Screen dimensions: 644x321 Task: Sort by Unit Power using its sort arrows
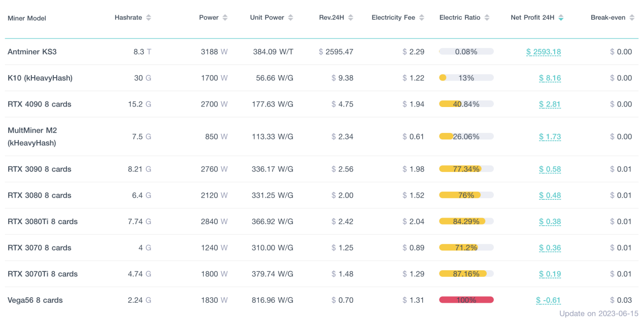tap(290, 17)
